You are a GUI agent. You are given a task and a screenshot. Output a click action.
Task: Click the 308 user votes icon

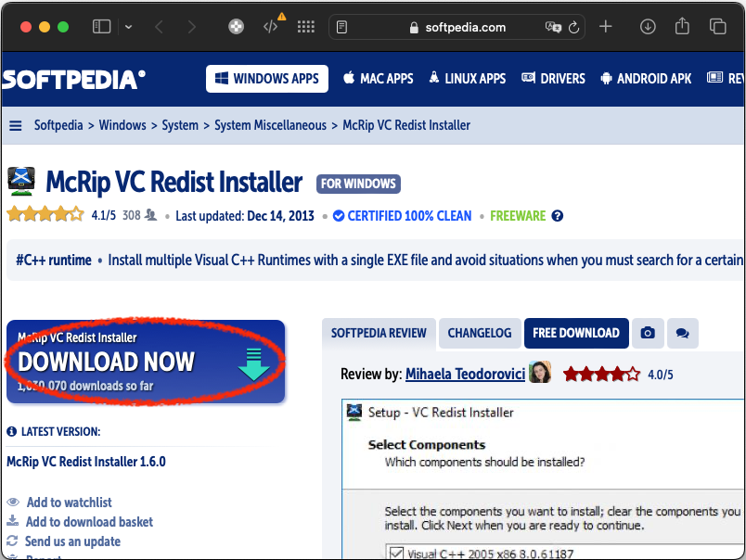point(151,215)
